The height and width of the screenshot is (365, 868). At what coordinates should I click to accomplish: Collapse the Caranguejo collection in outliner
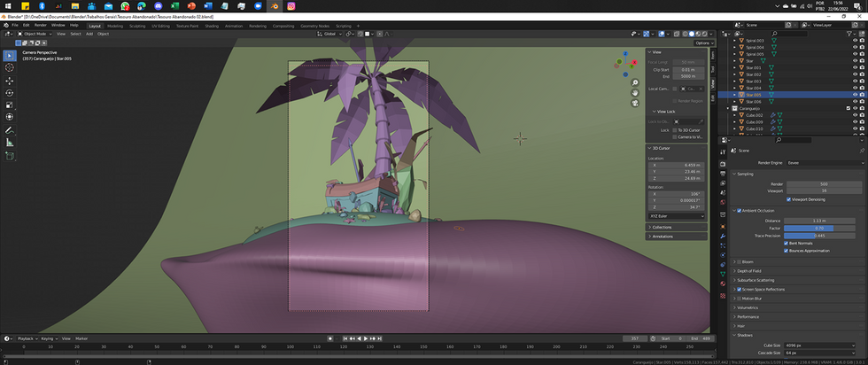tap(728, 109)
